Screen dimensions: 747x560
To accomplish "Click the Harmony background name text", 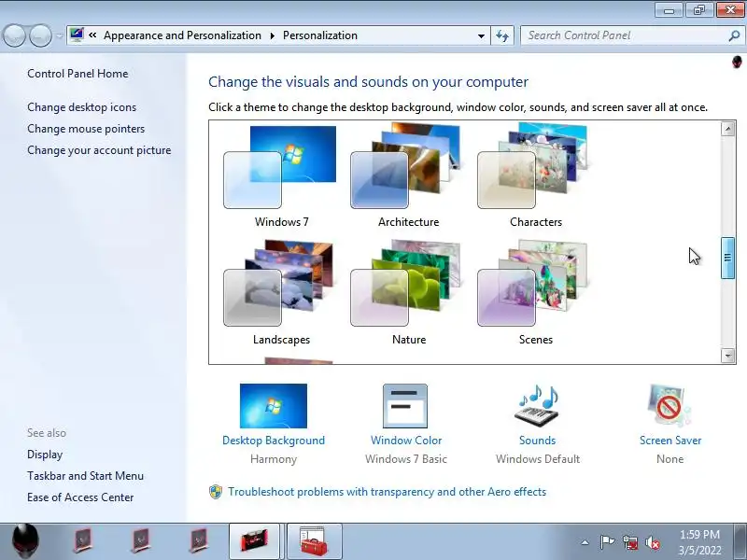I will [x=274, y=459].
